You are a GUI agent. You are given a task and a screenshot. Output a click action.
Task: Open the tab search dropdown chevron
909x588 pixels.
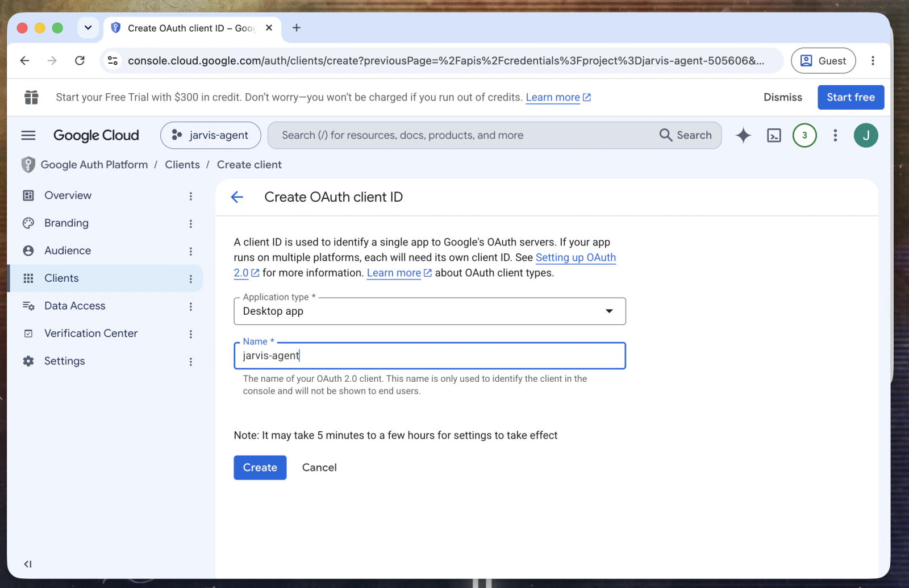tap(88, 28)
